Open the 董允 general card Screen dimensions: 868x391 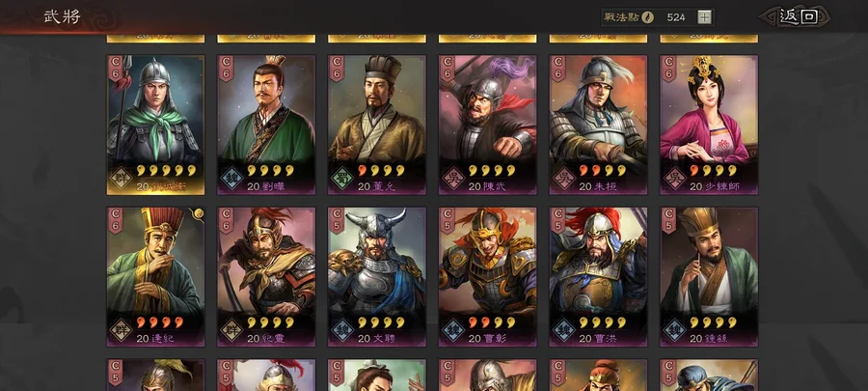point(377,125)
